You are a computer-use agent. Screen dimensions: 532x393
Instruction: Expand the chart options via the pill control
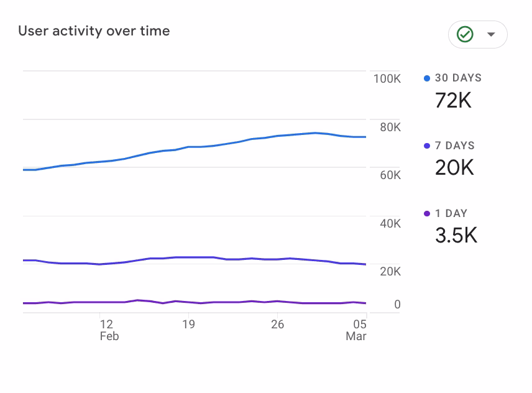click(x=477, y=35)
